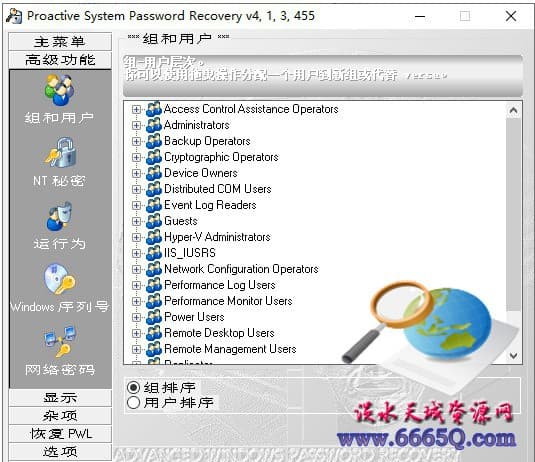The image size is (535, 462).
Task: Open the NT 秘密 padlock icon
Action: (x=60, y=152)
